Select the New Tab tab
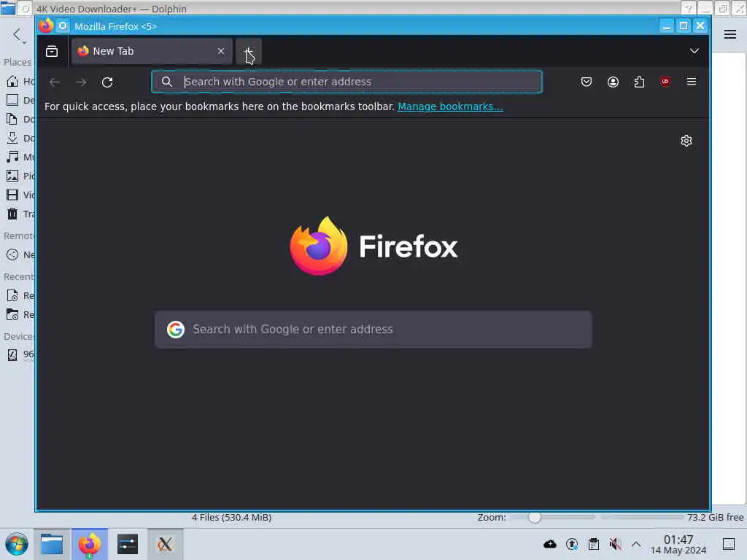Image resolution: width=747 pixels, height=560 pixels. pos(152,51)
